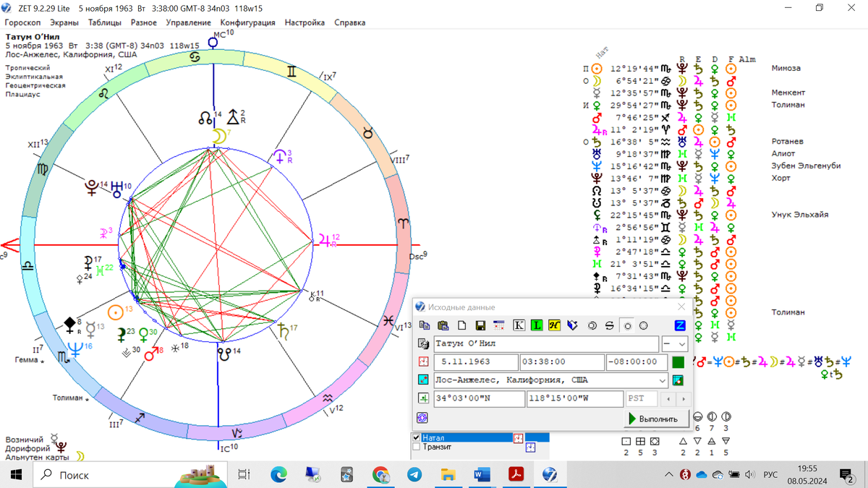Select the larger circle chart mode toggle
This screenshot has width=868, height=488.
[643, 326]
